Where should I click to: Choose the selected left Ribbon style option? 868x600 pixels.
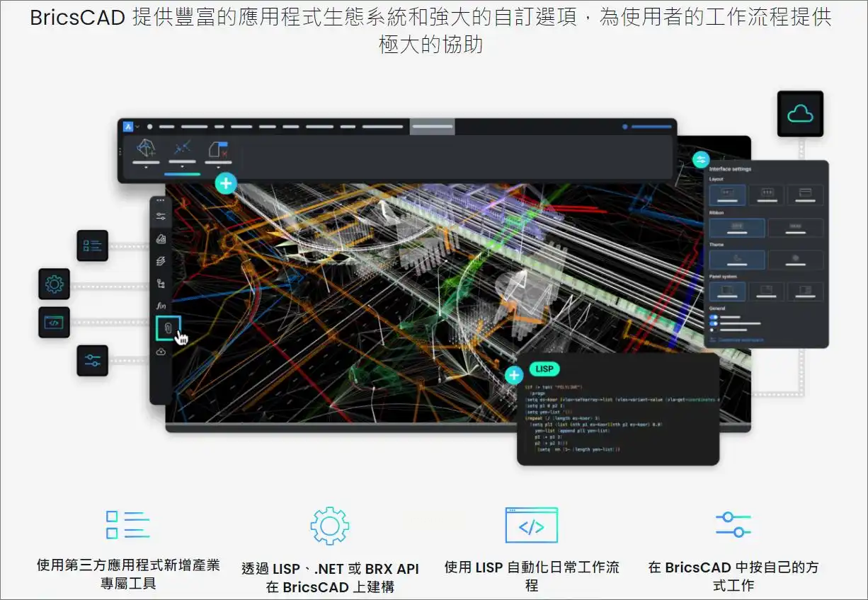tap(737, 228)
